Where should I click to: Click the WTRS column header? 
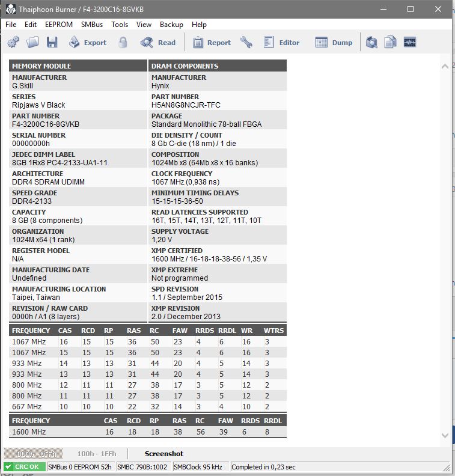pos(273,331)
